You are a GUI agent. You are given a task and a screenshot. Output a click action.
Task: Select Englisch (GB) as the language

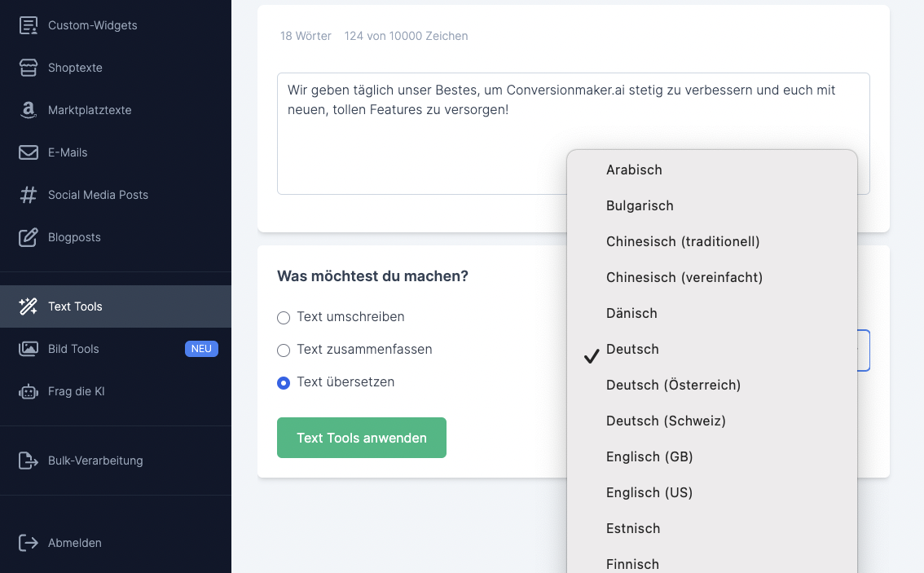pos(712,457)
